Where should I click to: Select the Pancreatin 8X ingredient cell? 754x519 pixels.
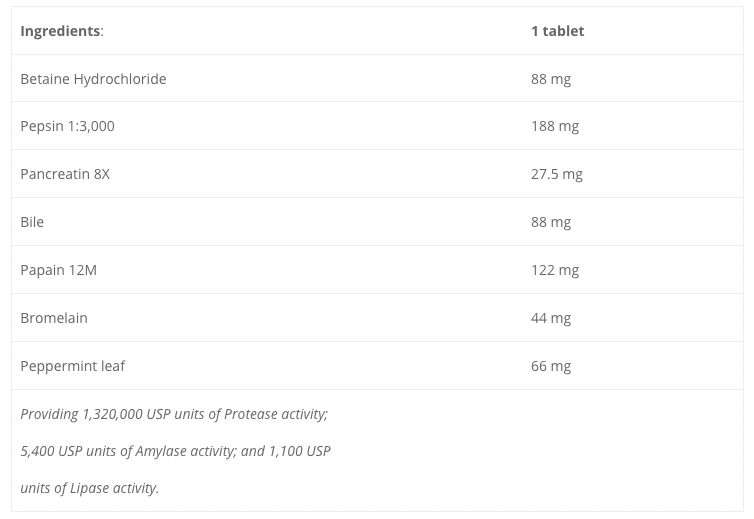(x=65, y=174)
